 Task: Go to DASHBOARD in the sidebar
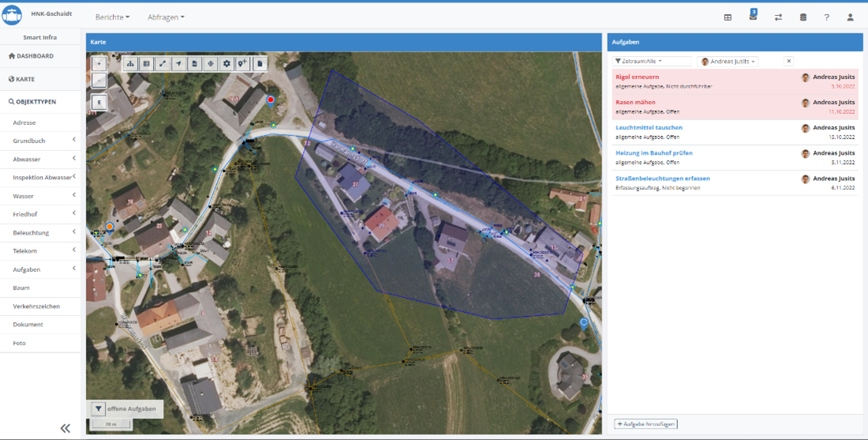point(31,56)
